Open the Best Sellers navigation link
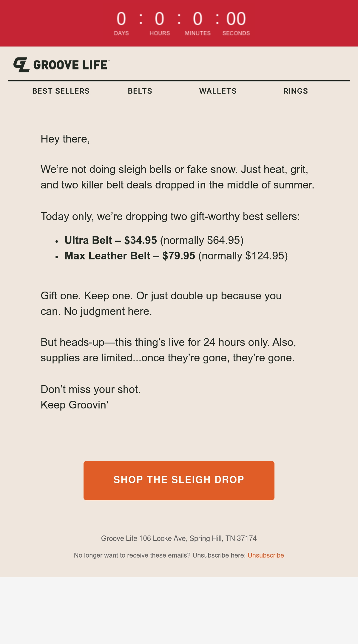 [x=61, y=91]
